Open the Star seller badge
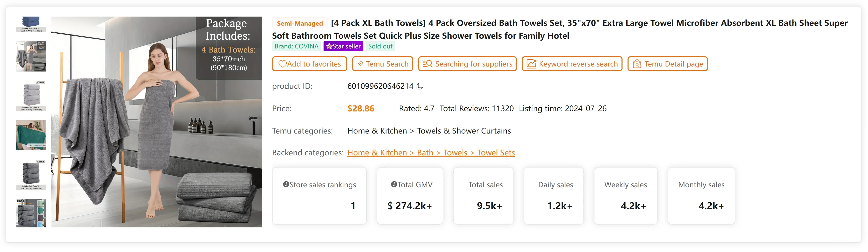868x252 pixels. coord(343,46)
